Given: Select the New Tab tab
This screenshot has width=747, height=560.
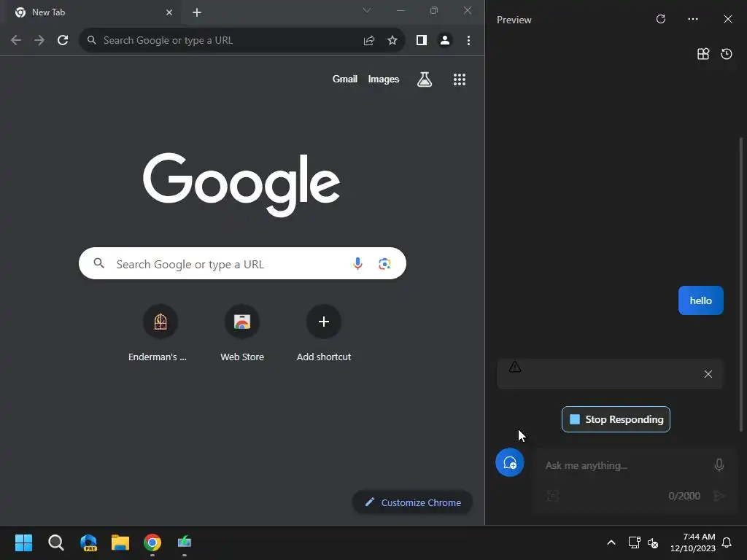Looking at the screenshot, I should point(93,12).
